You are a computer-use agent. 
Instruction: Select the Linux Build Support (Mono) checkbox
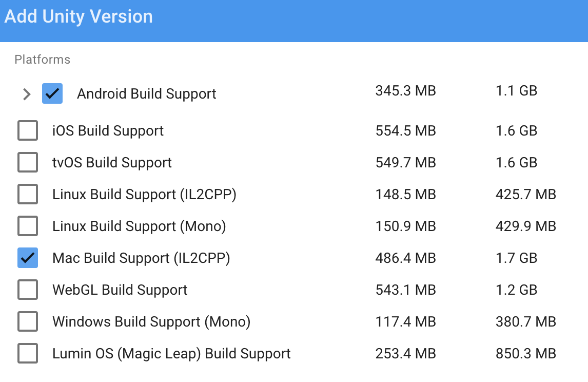click(x=28, y=226)
